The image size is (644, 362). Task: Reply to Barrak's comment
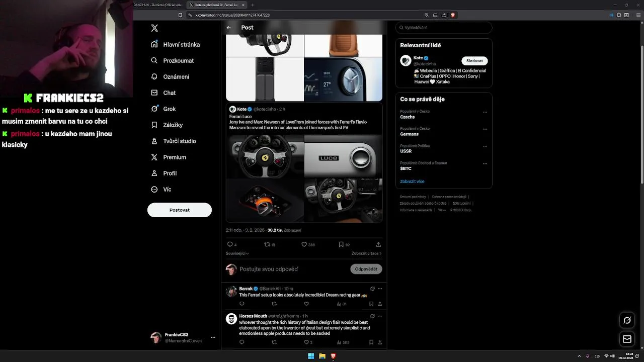click(x=242, y=304)
